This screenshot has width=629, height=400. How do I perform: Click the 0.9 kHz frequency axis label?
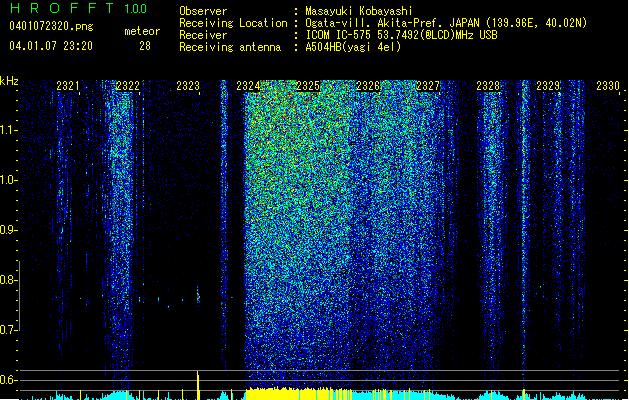[8, 230]
